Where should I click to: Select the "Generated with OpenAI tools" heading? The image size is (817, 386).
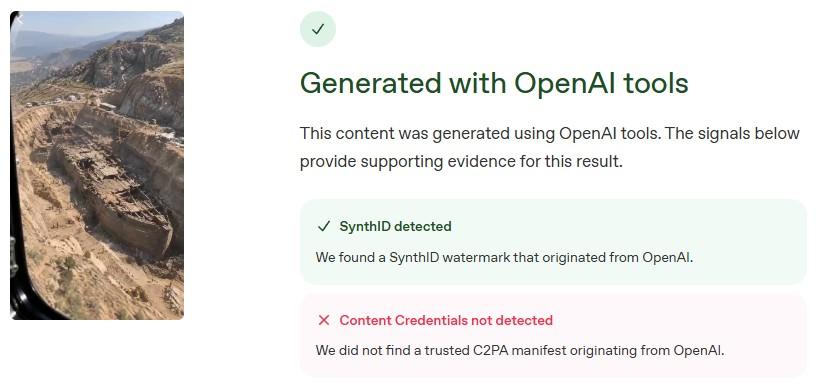coord(494,83)
